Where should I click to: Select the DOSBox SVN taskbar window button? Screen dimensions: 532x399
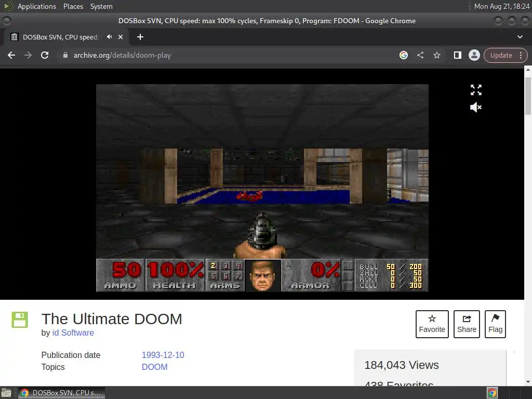61,393
